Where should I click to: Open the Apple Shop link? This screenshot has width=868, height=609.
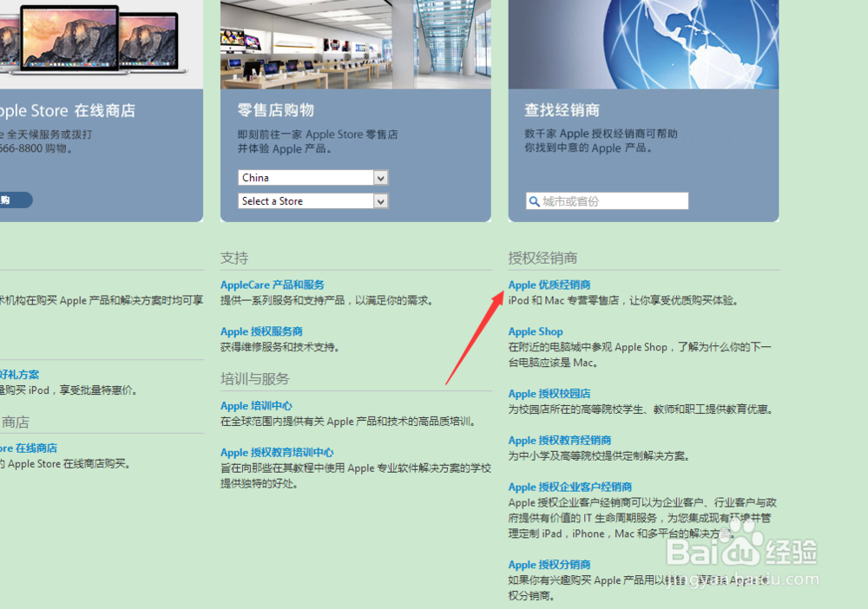[536, 331]
